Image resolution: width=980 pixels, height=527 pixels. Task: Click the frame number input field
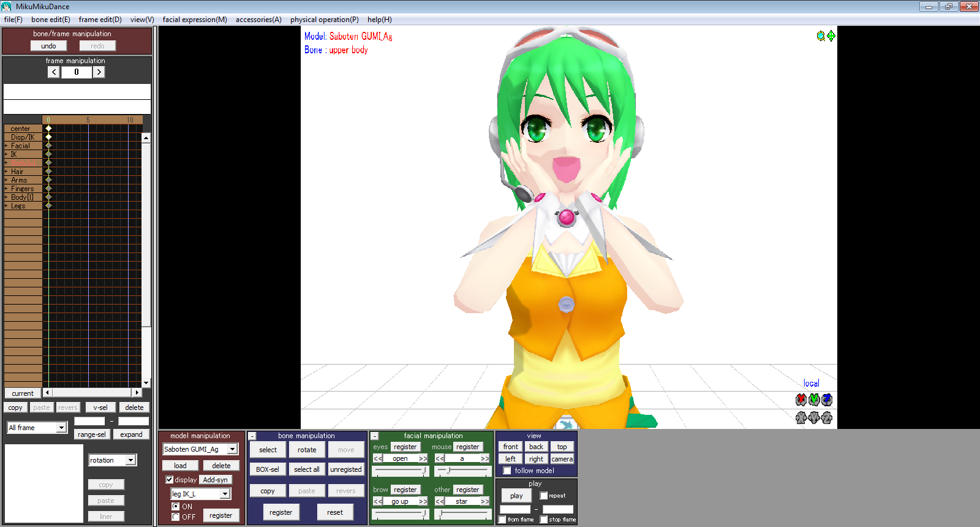77,72
